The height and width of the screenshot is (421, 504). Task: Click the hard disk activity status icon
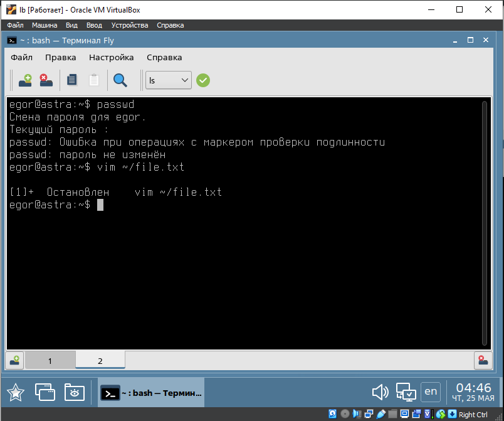click(x=332, y=414)
